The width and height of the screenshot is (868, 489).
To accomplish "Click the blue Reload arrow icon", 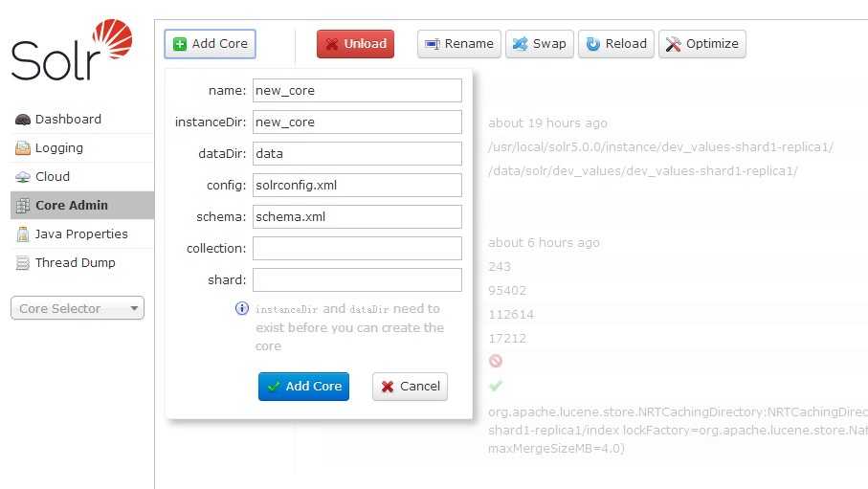I will coord(593,44).
